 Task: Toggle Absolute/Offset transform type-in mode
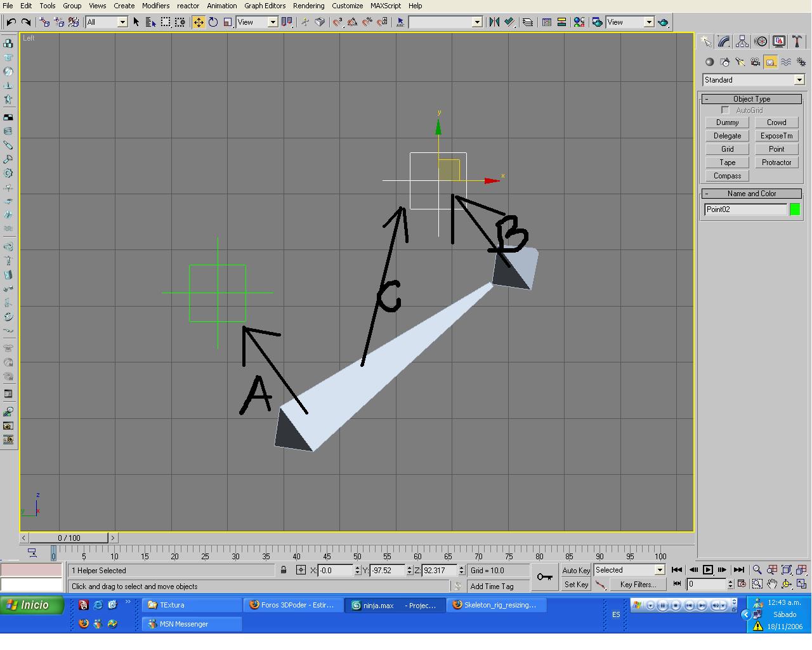[301, 570]
